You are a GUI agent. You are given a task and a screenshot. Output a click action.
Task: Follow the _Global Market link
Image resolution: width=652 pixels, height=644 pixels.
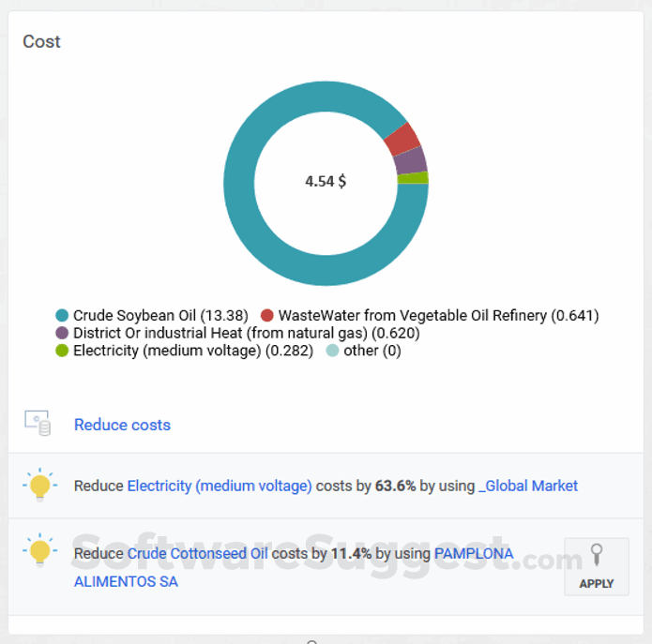tap(528, 486)
